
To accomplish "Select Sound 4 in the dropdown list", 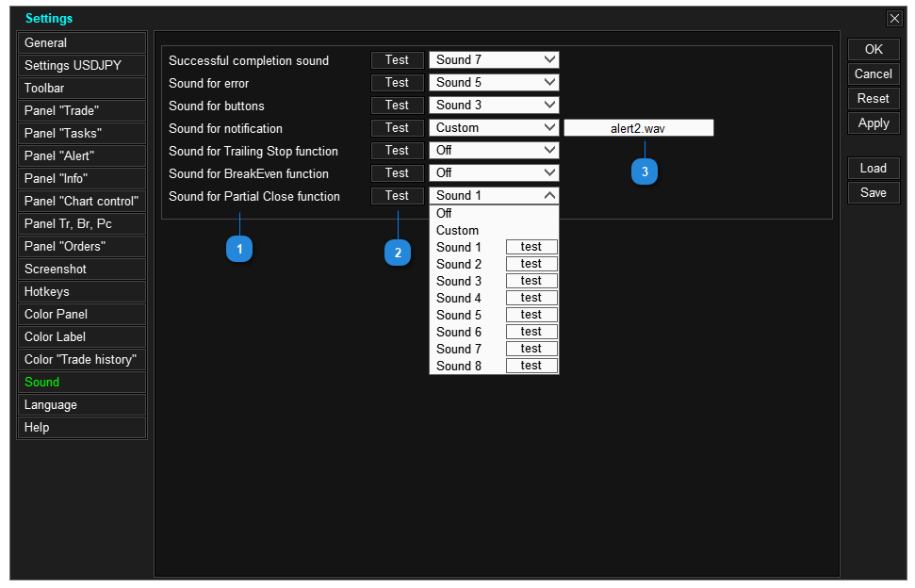I will point(459,298).
